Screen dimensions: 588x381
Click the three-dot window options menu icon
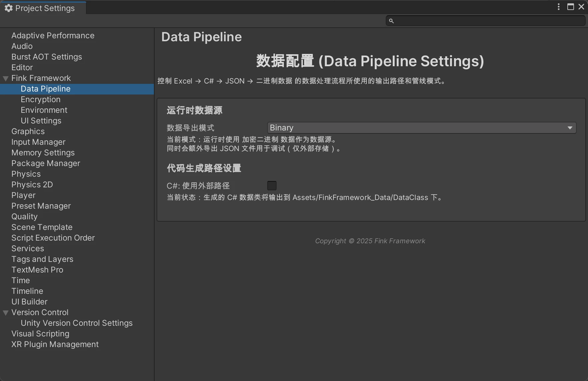point(559,7)
